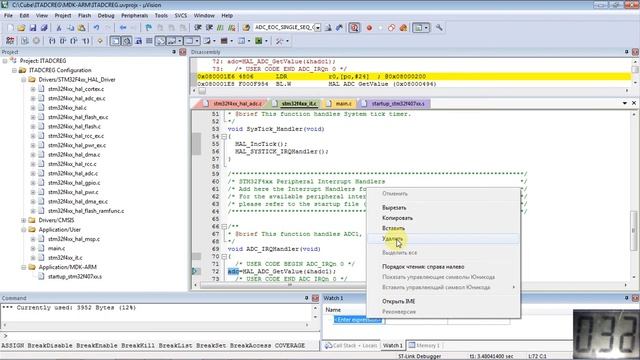Open the Debug menu

106,16
